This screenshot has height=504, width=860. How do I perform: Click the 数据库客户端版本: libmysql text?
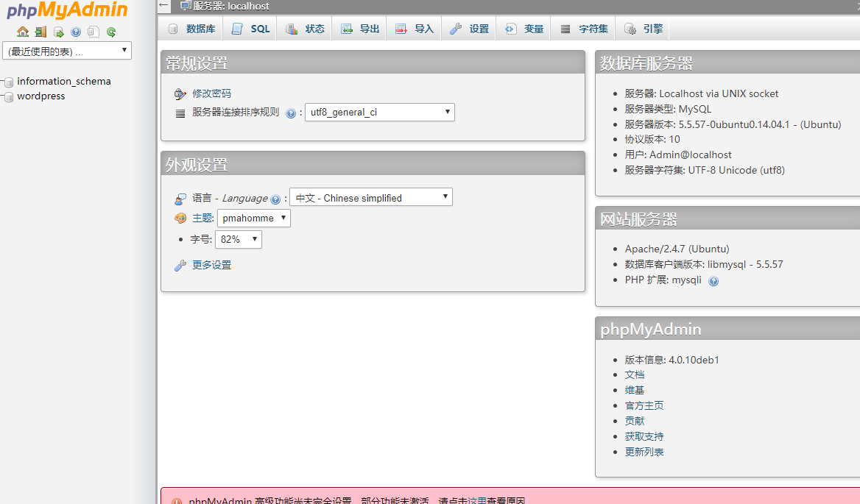point(704,264)
